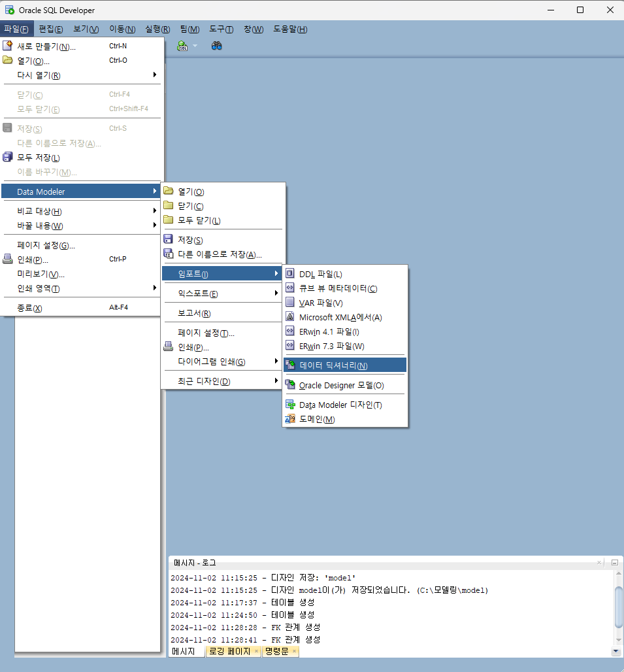Viewport: 624px width, 672px height.
Task: Switch to the 로깅 페이지 tab
Action: pos(229,652)
